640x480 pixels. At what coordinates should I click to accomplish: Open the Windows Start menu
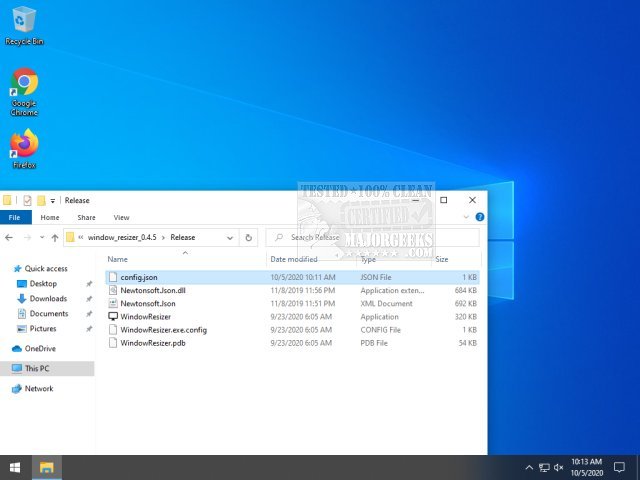point(15,467)
